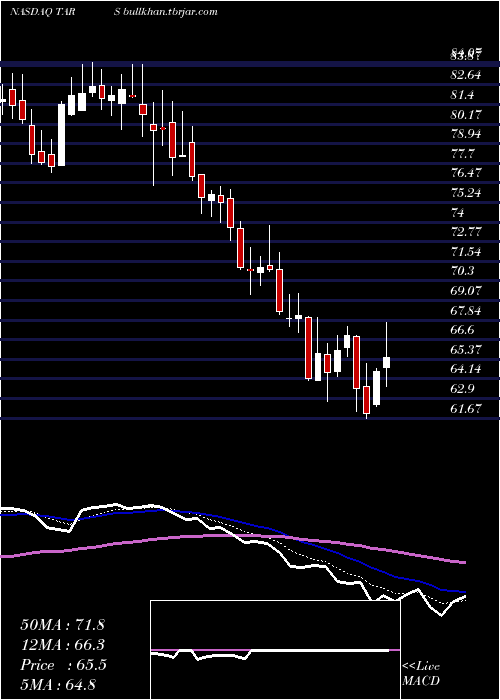Click the 78.94 price axis label
The height and width of the screenshot is (700, 500).
click(466, 134)
